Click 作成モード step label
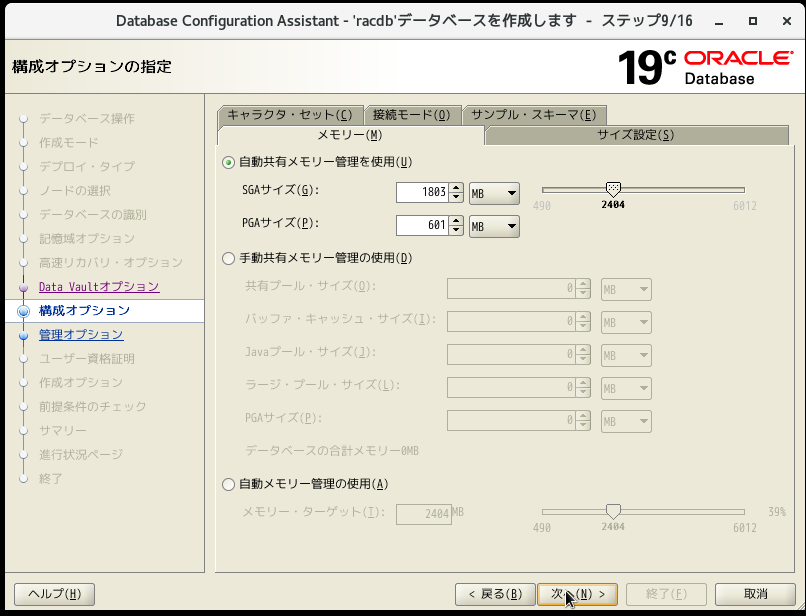 (x=69, y=142)
